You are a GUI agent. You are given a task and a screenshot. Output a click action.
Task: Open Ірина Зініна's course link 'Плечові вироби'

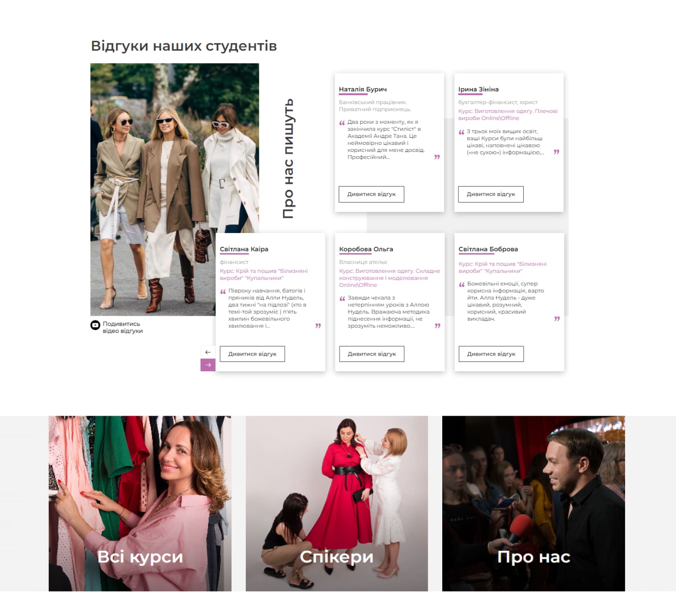pyautogui.click(x=508, y=115)
